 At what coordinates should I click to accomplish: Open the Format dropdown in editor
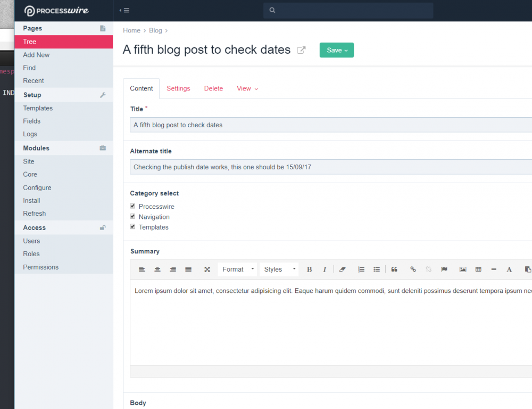(x=237, y=269)
